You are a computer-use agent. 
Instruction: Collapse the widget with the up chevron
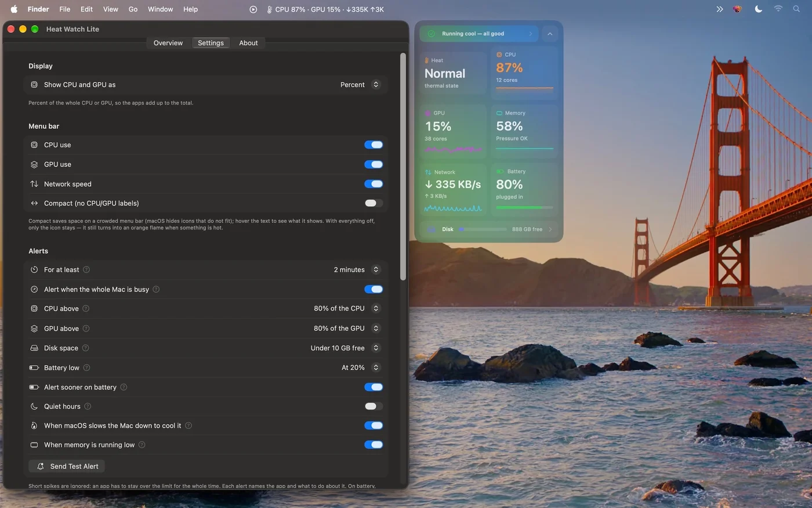click(550, 34)
